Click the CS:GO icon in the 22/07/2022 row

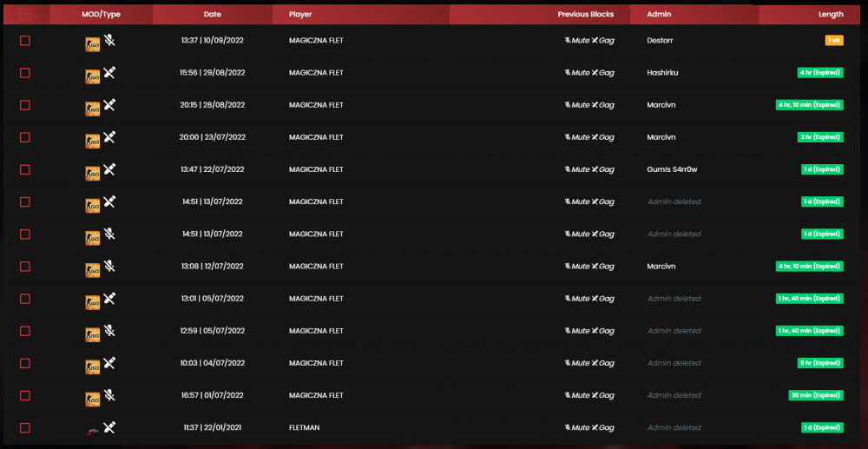point(93,173)
